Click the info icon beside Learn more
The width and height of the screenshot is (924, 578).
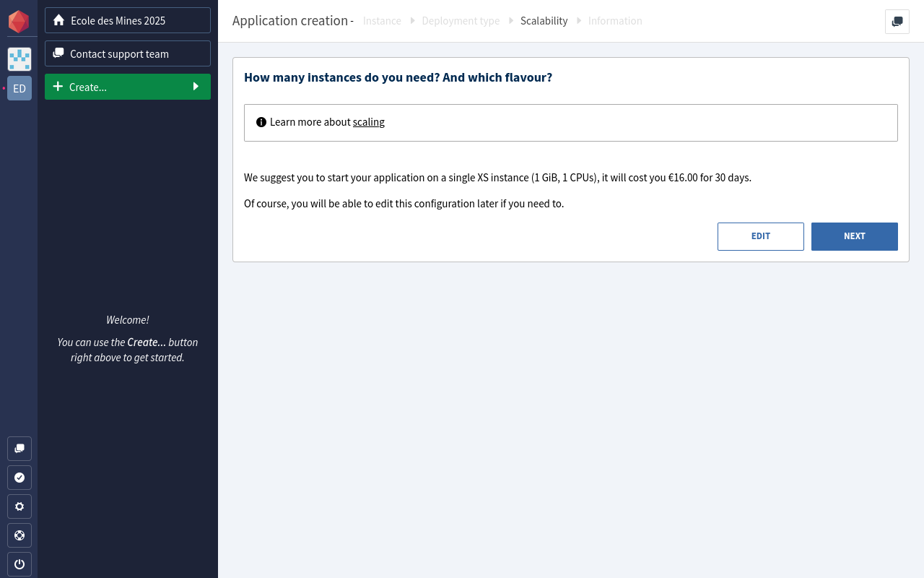pos(261,122)
